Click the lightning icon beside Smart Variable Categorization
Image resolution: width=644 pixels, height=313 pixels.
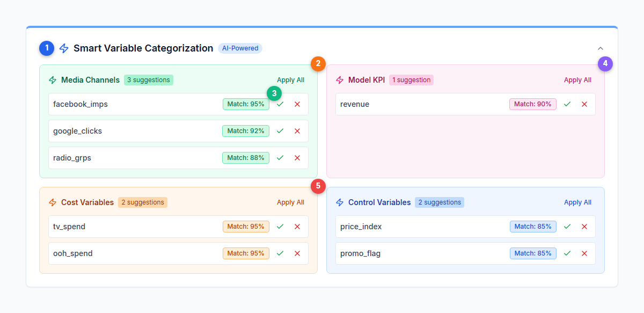64,48
